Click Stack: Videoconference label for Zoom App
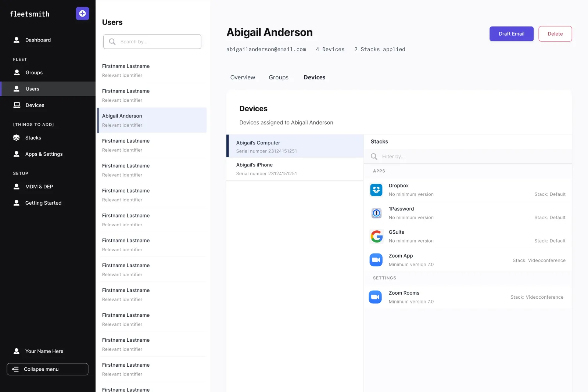The height and width of the screenshot is (392, 588). click(539, 260)
